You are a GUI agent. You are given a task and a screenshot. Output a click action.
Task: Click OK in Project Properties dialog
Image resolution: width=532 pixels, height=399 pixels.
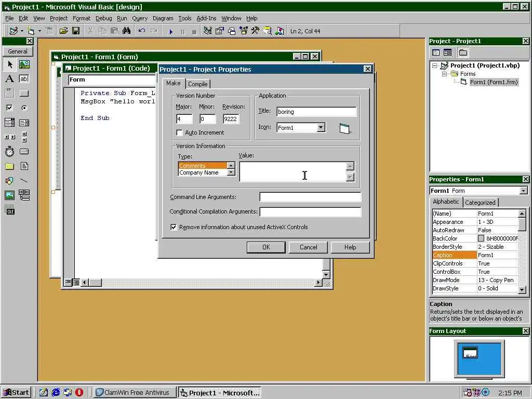266,247
